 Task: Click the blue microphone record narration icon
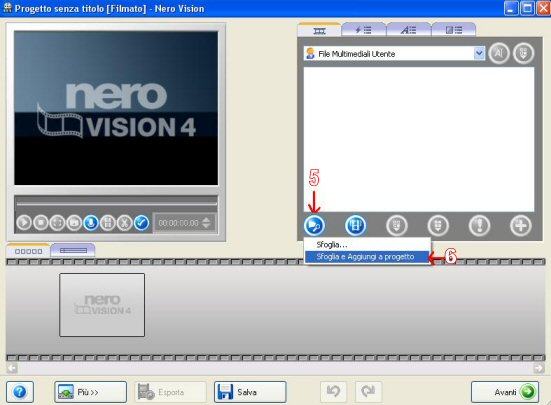pyautogui.click(x=91, y=223)
